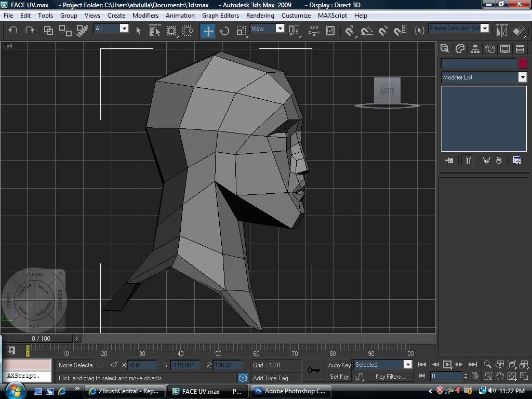The height and width of the screenshot is (399, 532).
Task: Open the MAXScript menu
Action: click(332, 16)
